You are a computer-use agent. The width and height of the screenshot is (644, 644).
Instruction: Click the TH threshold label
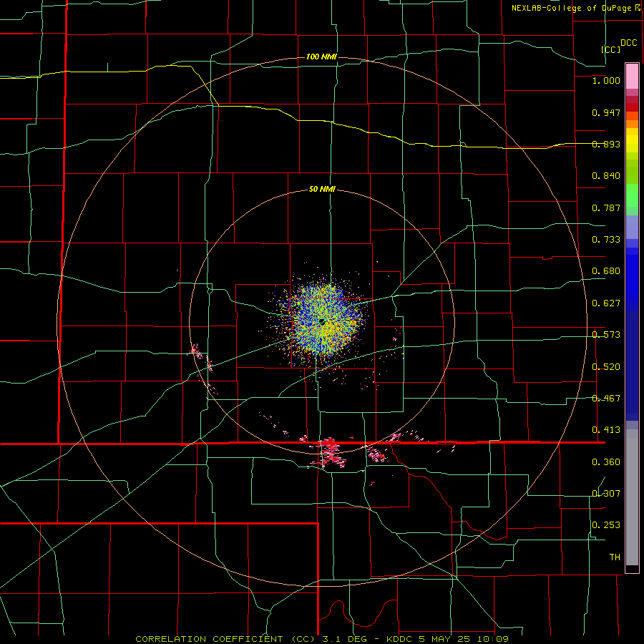[615, 557]
